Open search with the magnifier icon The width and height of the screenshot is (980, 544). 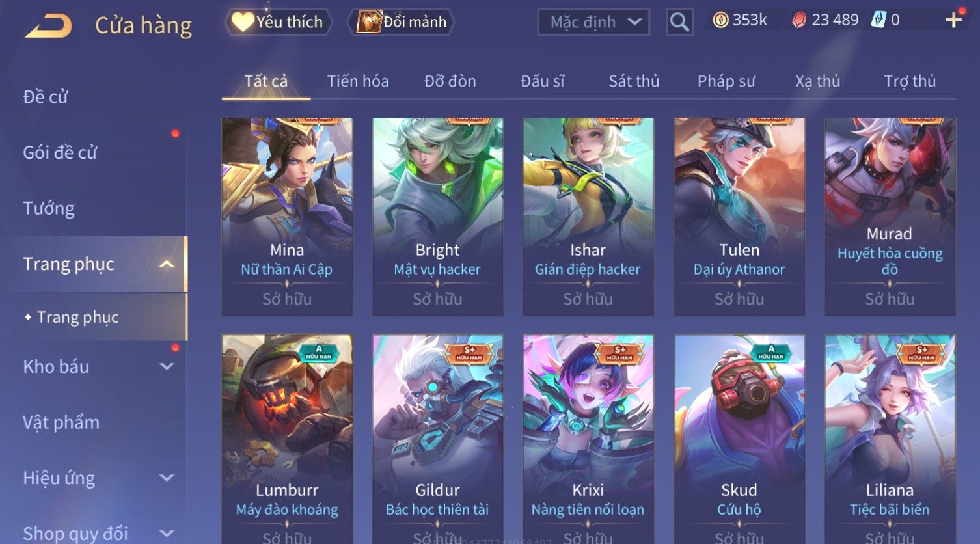[x=679, y=22]
